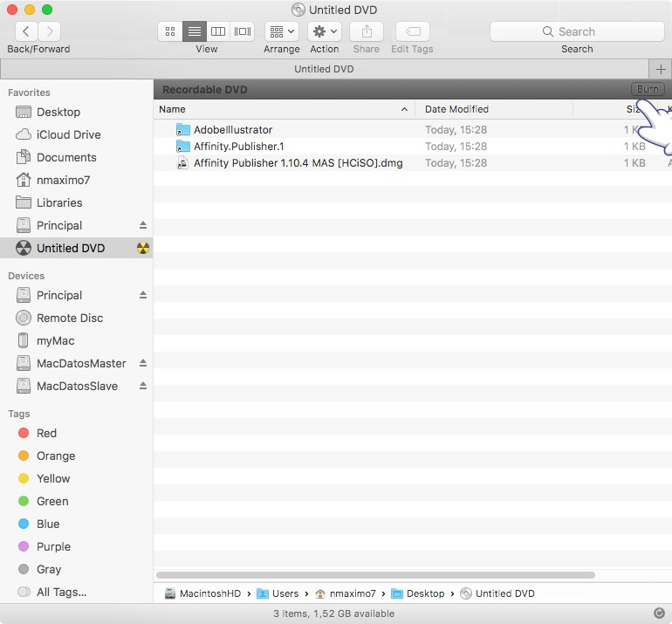Click the Edit Tags toolbar icon
Screen dimensions: 672x624
click(412, 31)
